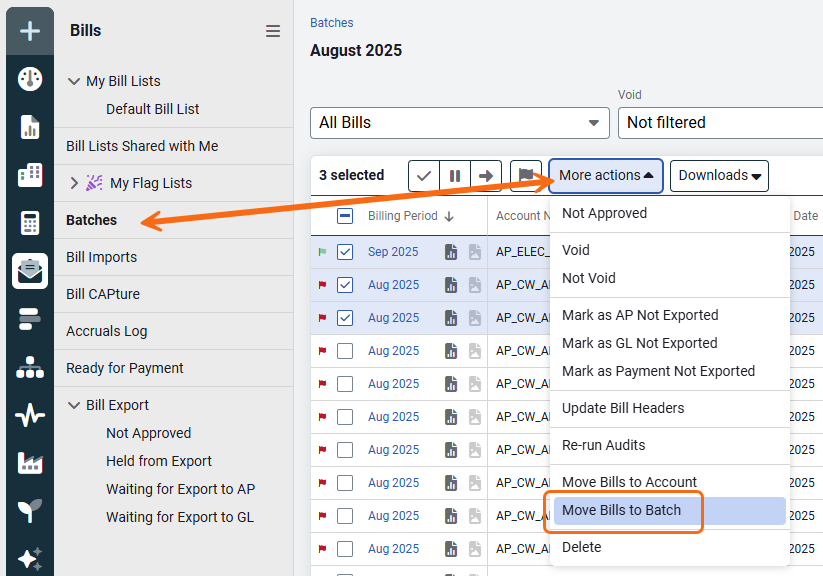This screenshot has width=823, height=576.
Task: Click the calculator icon in sidebar
Action: [x=29, y=223]
